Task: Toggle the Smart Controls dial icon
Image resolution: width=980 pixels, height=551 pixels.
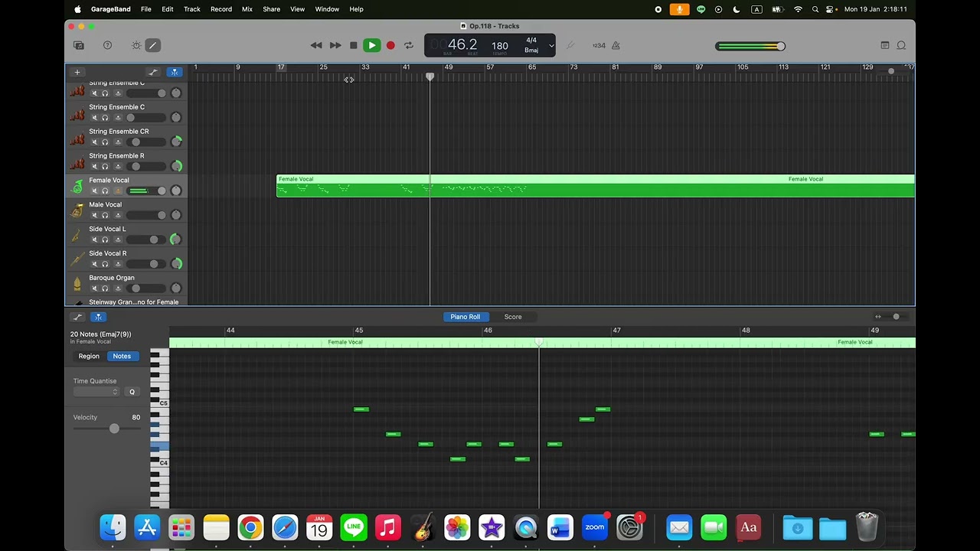Action: click(x=136, y=45)
